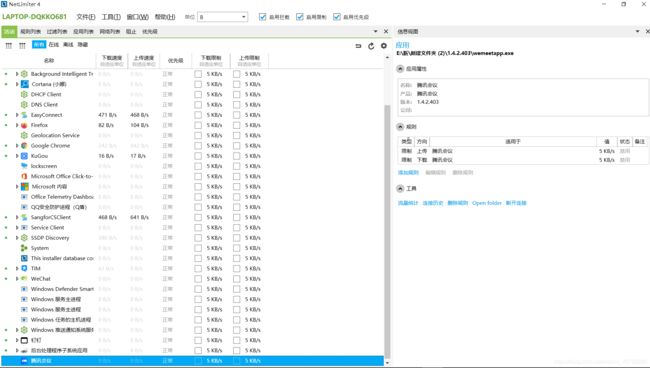Switch to the 优先级 tab
650x368 pixels.
click(x=150, y=31)
